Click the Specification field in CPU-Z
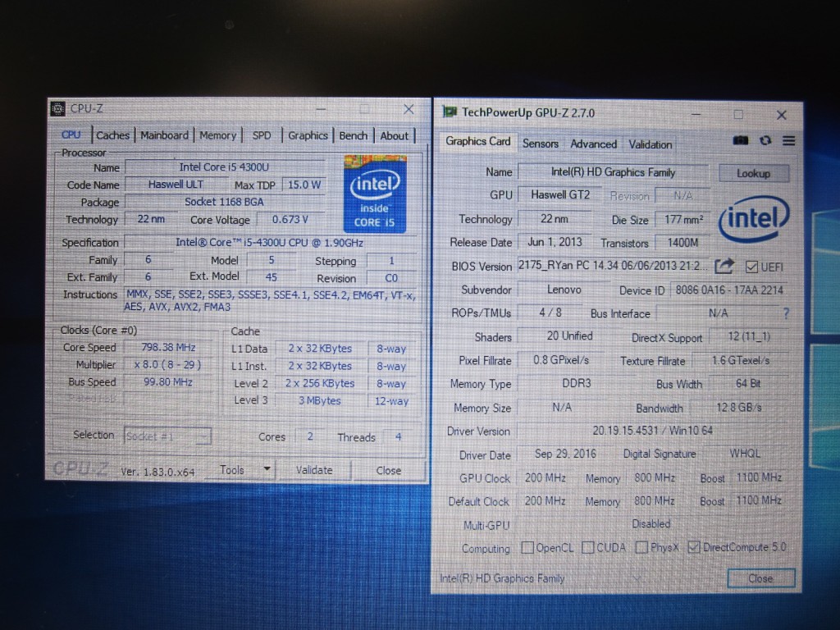 (x=270, y=243)
